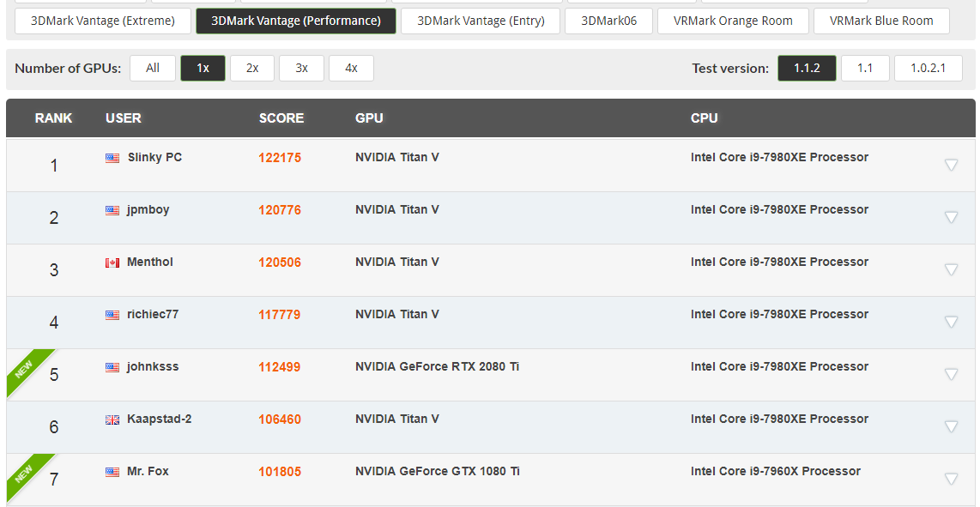Click NVIDIA GeForce GTX 1080 Ti text
The image size is (980, 507).
[438, 471]
